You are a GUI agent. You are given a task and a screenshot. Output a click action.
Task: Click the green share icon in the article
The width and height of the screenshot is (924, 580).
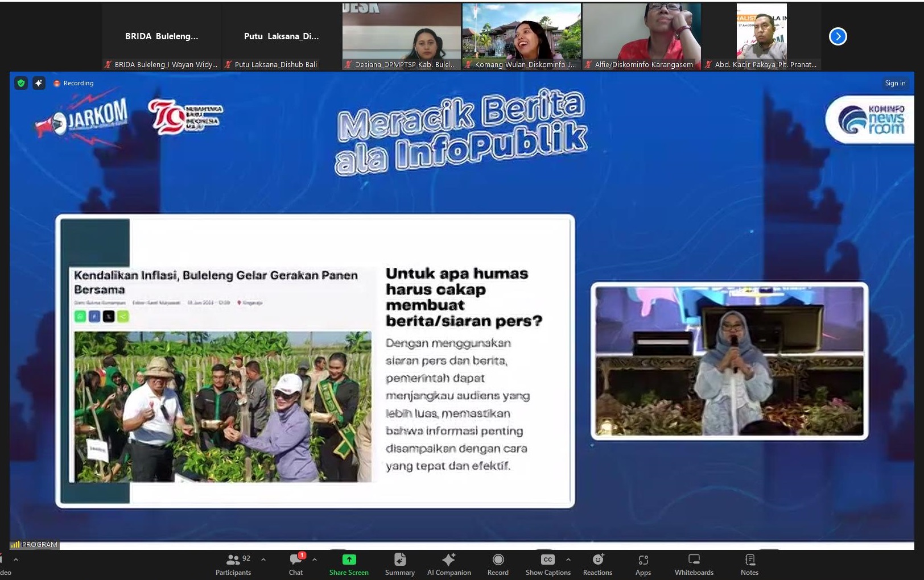[123, 316]
